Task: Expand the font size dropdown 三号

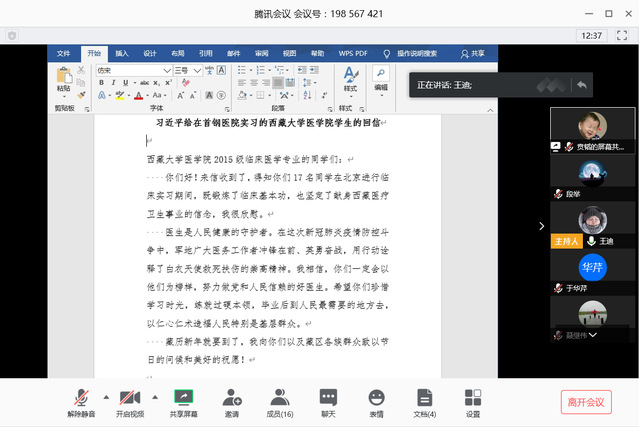Action: coord(197,71)
